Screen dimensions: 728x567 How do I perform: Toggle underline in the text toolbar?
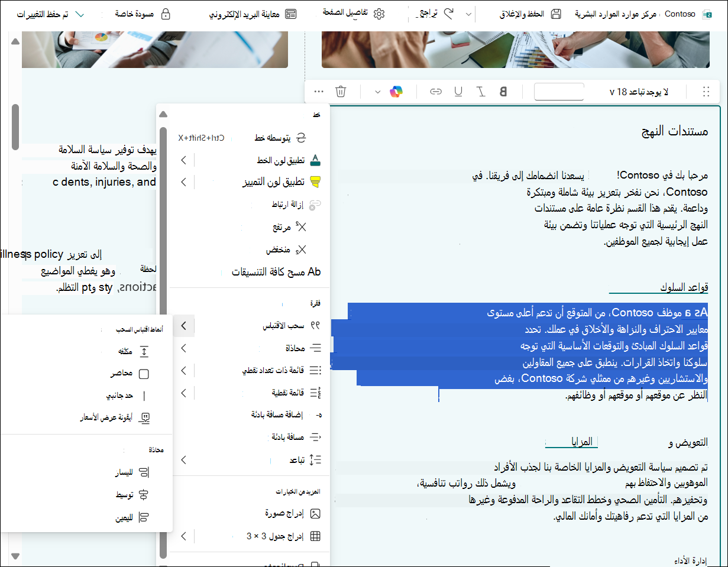click(x=458, y=92)
